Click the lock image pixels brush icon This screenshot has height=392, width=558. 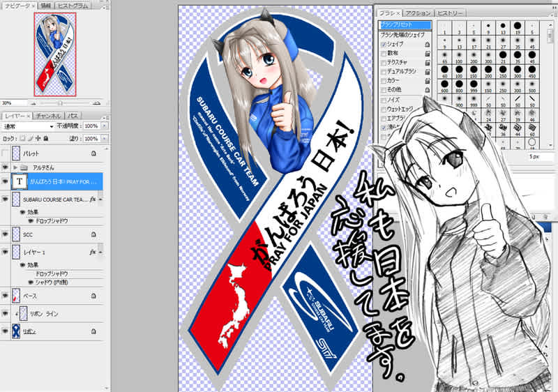[30, 138]
